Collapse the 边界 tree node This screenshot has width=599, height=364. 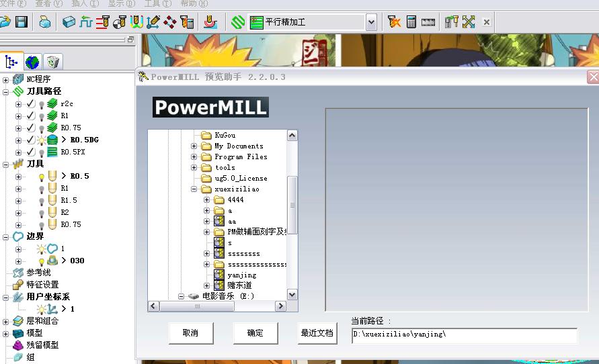coord(6,237)
